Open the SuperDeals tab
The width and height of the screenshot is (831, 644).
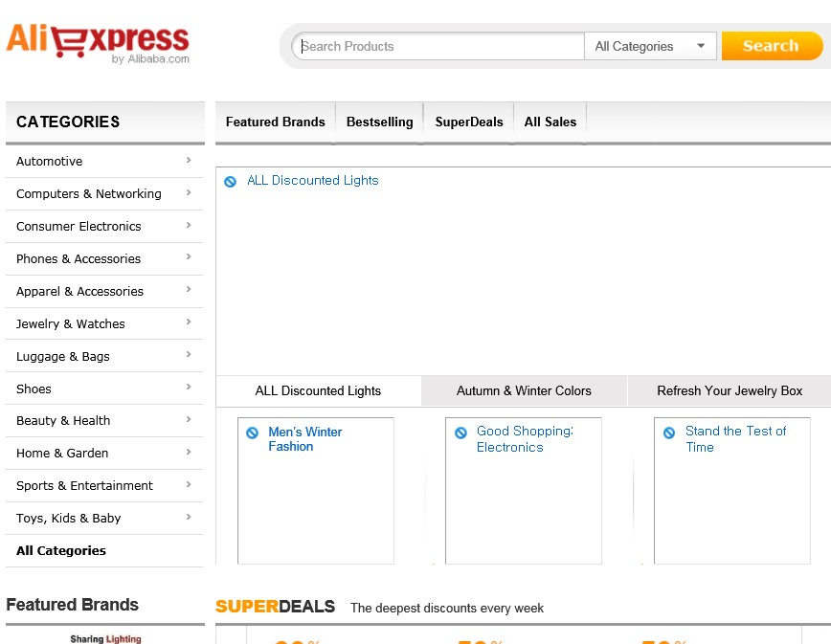pyautogui.click(x=469, y=122)
